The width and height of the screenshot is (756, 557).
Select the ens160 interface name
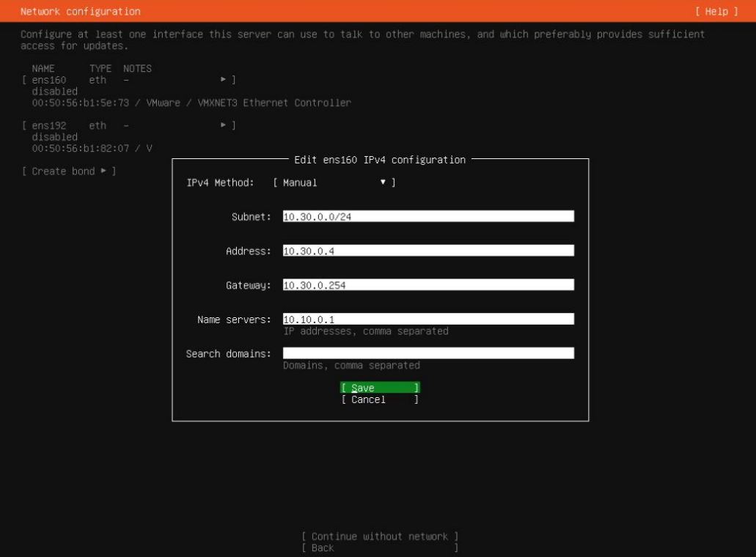point(49,80)
